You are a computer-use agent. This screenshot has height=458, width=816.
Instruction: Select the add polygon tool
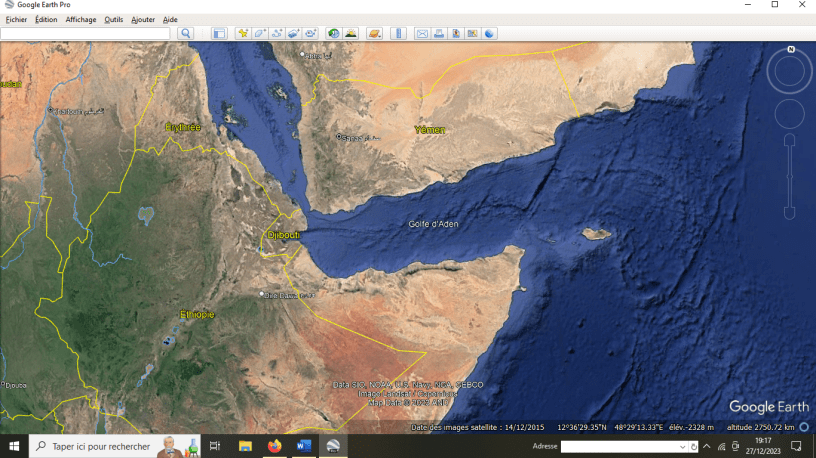pyautogui.click(x=260, y=33)
